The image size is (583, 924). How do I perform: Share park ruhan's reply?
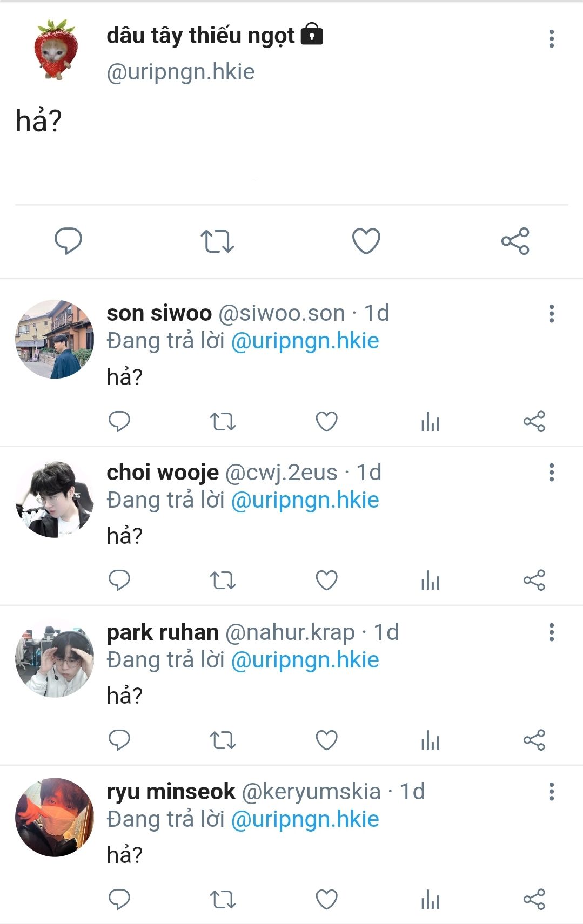click(534, 740)
